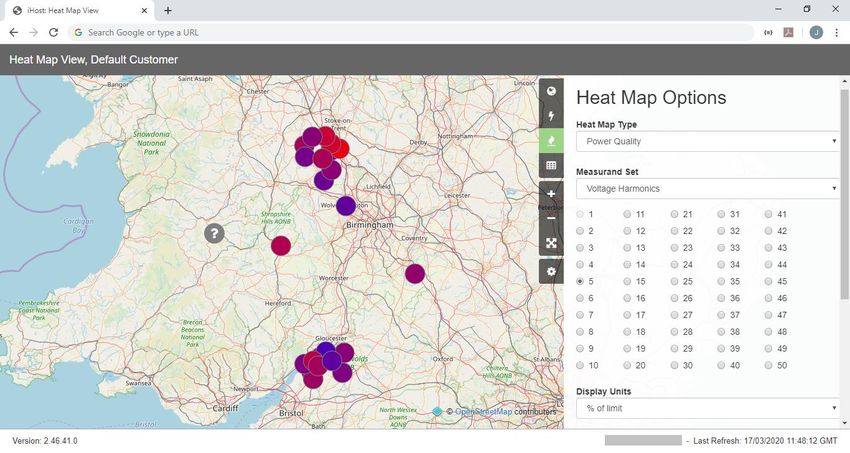Click the Last Refresh timestamp text

(765, 441)
